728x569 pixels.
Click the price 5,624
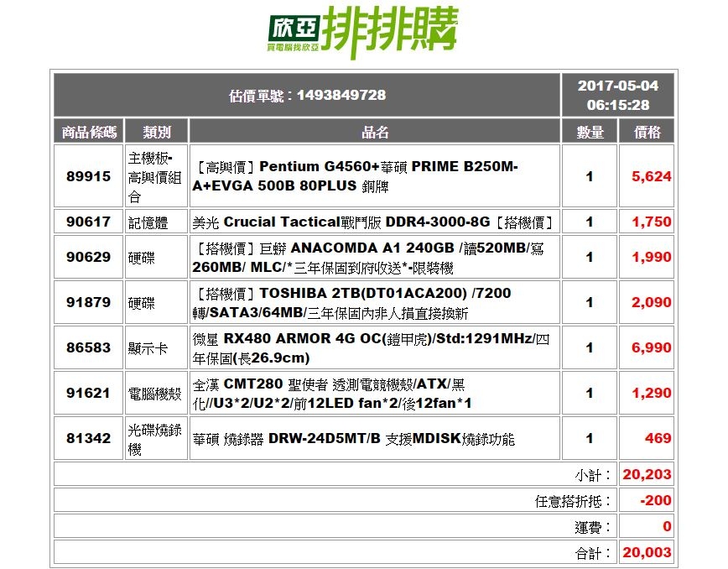click(x=651, y=176)
